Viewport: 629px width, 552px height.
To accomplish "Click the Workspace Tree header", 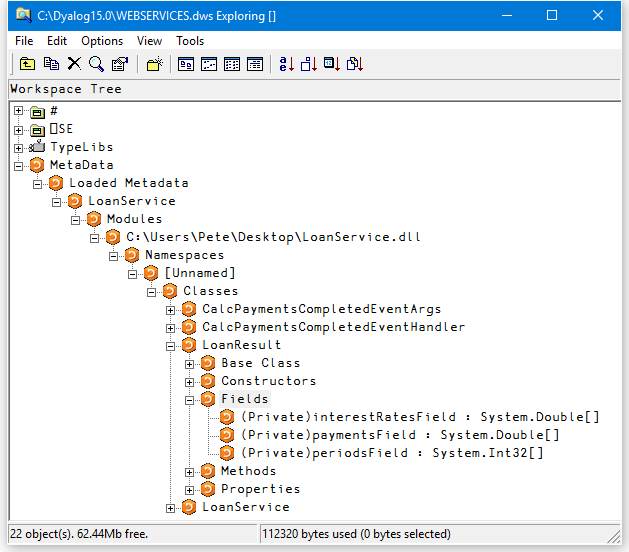I will 65,89.
